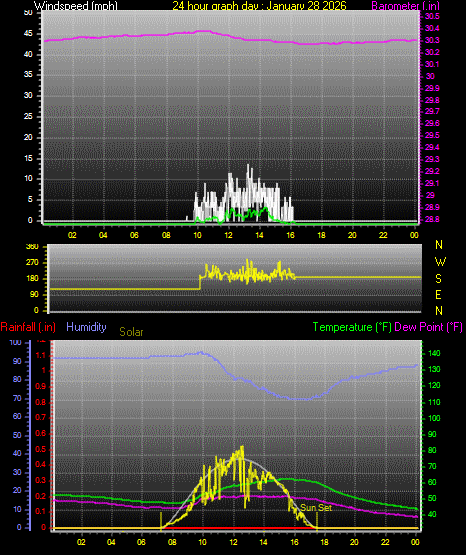The image size is (466, 555).
Task: Click the Temperature (°F) legend label
Action: pyautogui.click(x=352, y=327)
